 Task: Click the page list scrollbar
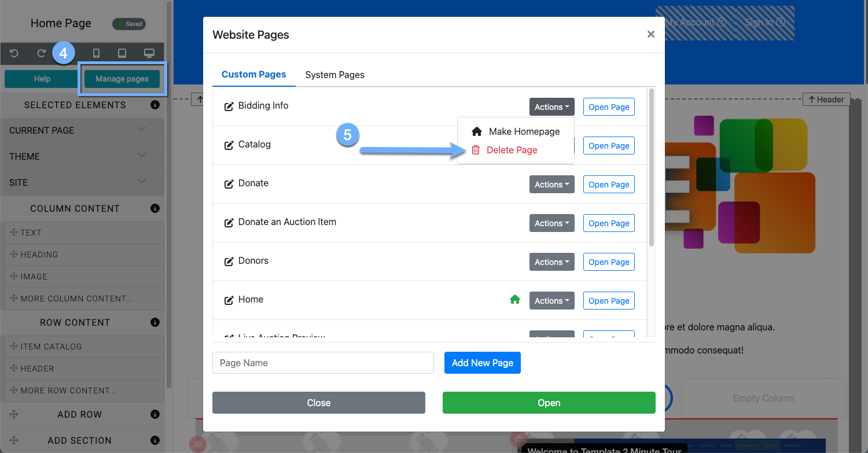point(652,168)
